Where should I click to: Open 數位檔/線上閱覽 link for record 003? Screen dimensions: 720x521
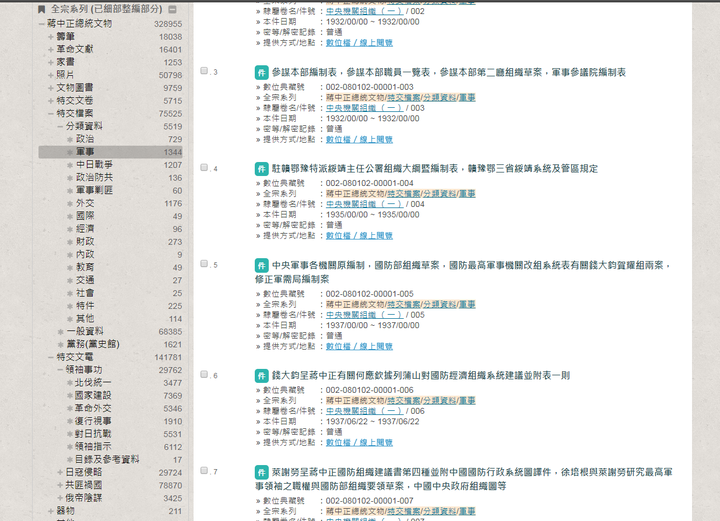coord(360,140)
